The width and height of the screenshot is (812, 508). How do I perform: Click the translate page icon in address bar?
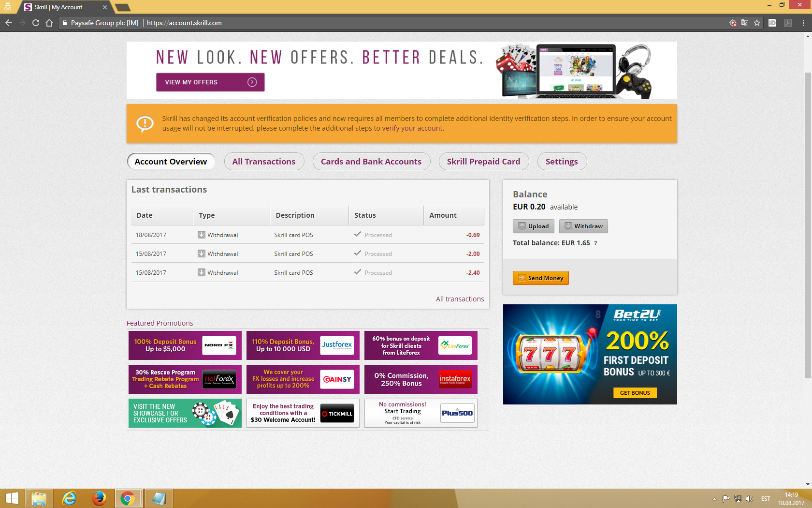point(745,23)
